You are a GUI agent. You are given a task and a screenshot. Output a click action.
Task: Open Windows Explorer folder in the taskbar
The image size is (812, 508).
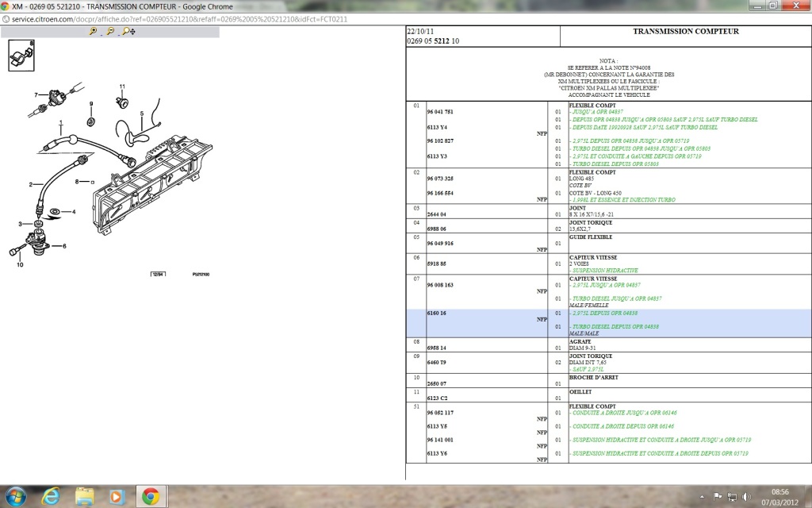coord(84,497)
